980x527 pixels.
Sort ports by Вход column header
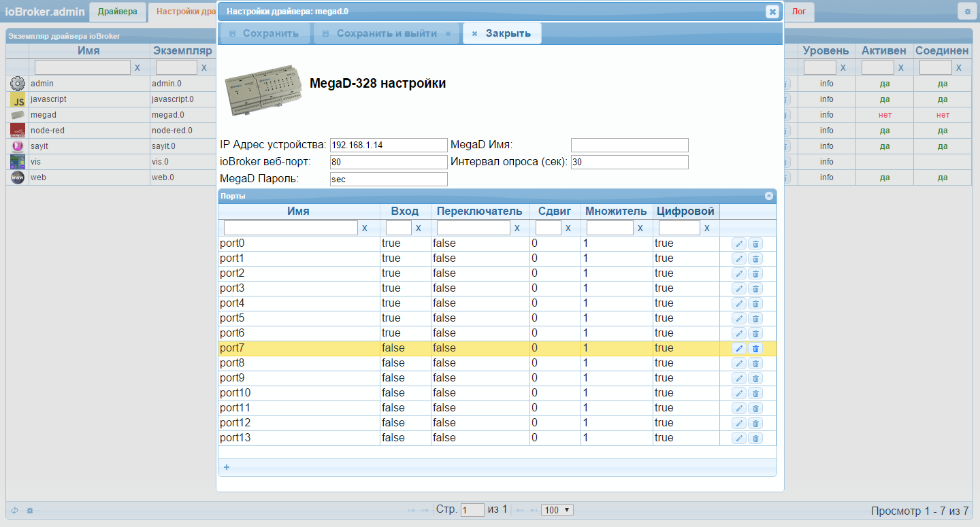pos(405,211)
